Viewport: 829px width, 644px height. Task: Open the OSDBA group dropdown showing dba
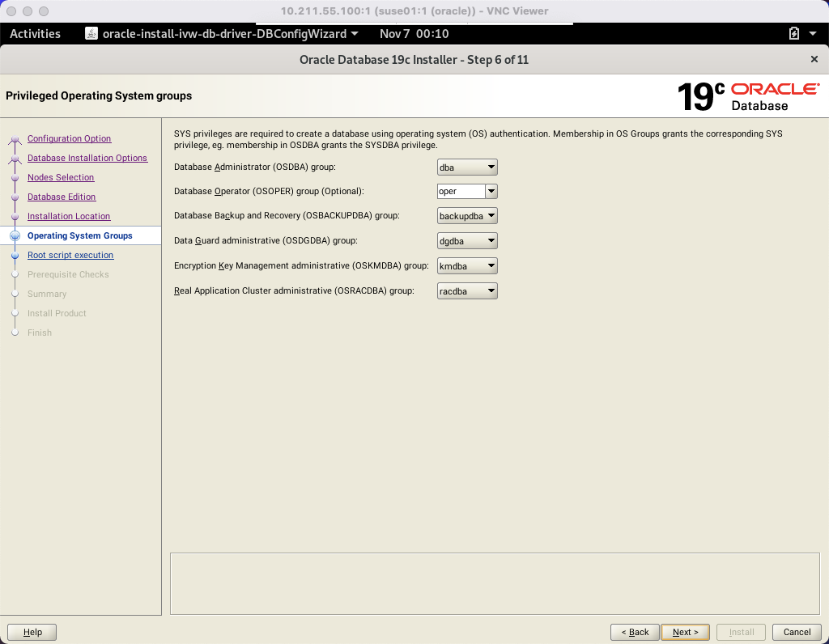pyautogui.click(x=467, y=167)
